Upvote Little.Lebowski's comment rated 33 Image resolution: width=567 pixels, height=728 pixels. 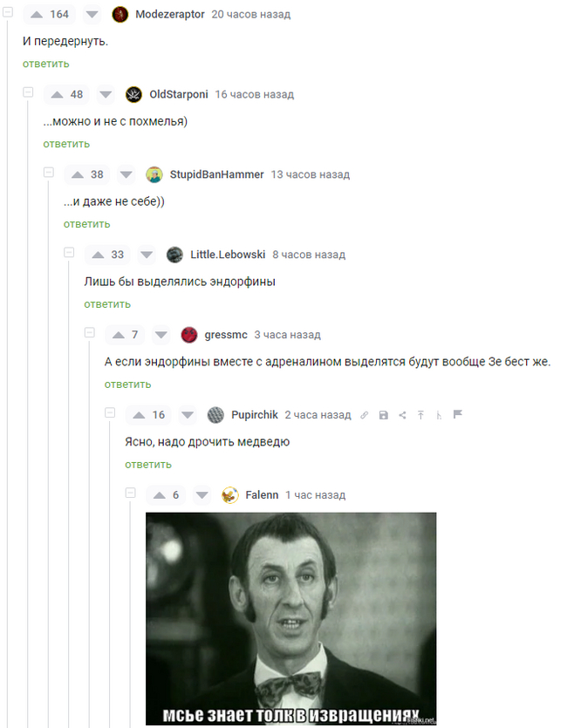point(98,255)
